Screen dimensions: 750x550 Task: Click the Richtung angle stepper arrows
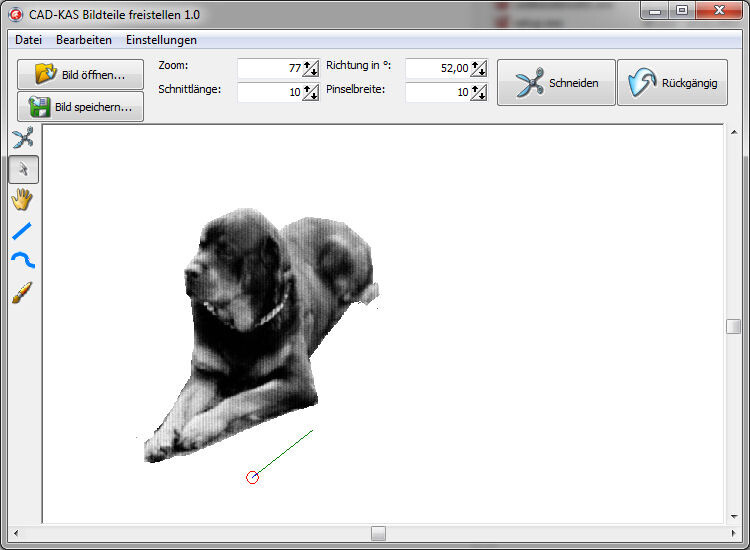[479, 68]
